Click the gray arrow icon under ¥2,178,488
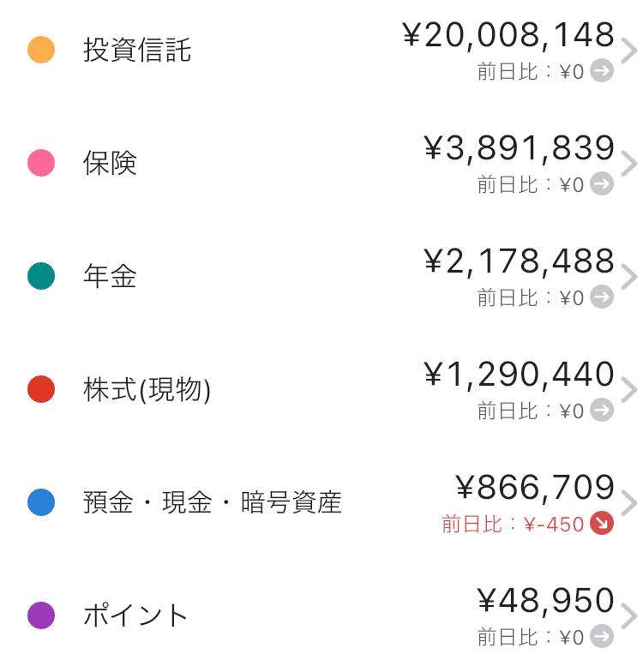This screenshot has height=672, width=643. [602, 297]
